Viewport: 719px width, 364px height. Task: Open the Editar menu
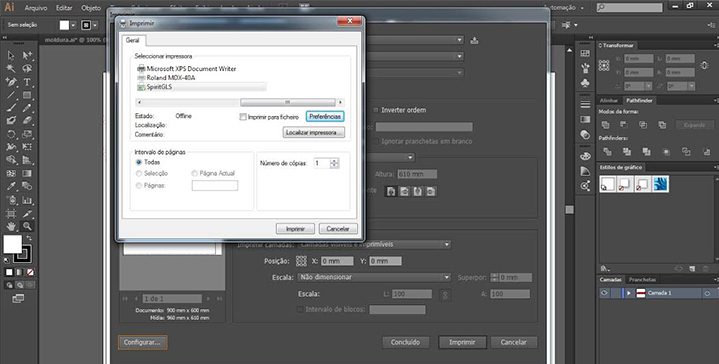64,8
